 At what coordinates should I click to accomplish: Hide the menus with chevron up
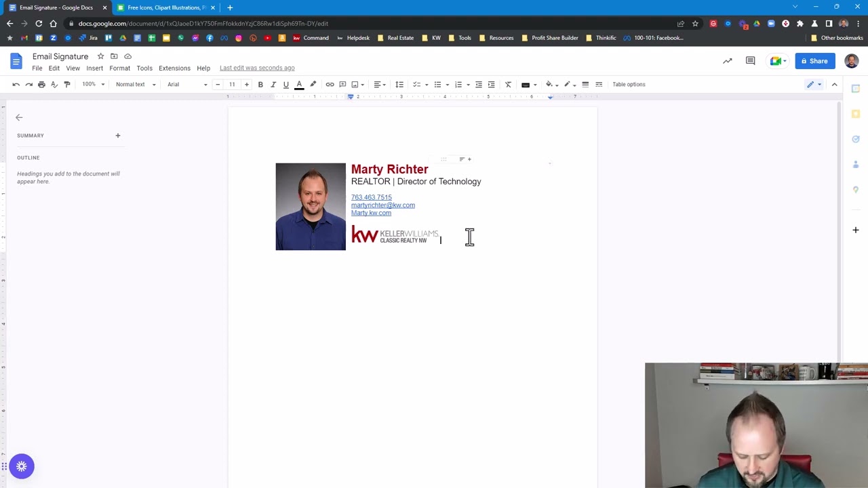coord(835,84)
